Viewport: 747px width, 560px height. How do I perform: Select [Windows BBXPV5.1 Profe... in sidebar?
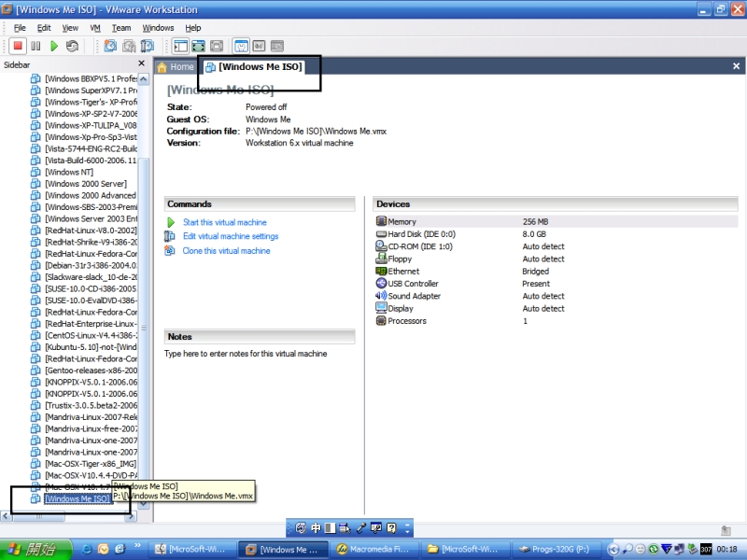coord(91,78)
